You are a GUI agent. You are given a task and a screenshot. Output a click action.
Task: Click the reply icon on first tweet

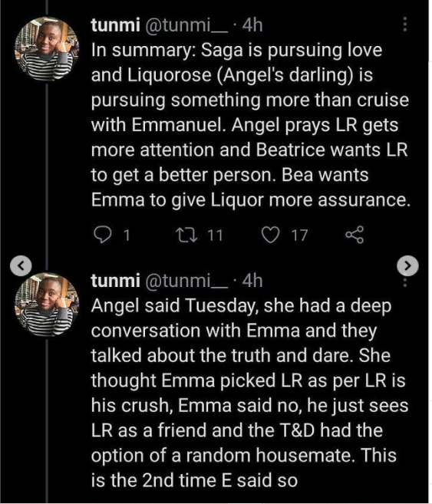[102, 235]
